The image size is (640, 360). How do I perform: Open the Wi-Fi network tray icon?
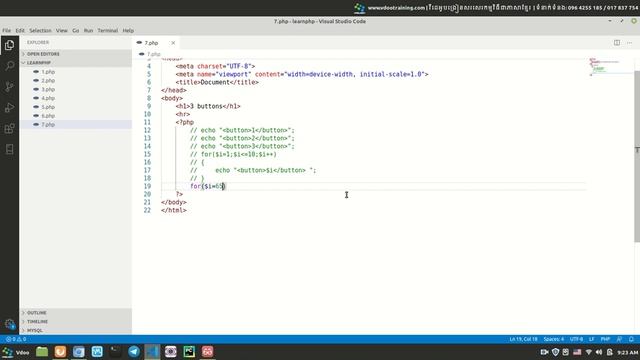click(588, 352)
